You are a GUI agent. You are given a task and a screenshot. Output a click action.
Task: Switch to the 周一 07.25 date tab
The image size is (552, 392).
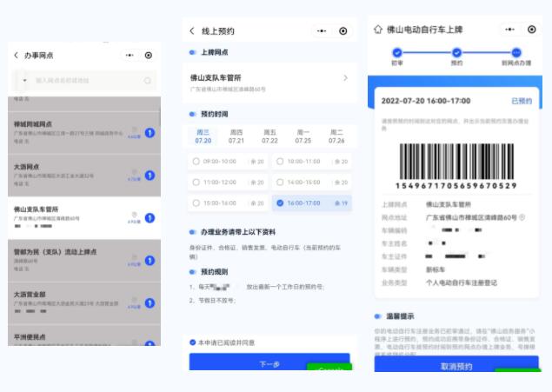[x=303, y=136]
